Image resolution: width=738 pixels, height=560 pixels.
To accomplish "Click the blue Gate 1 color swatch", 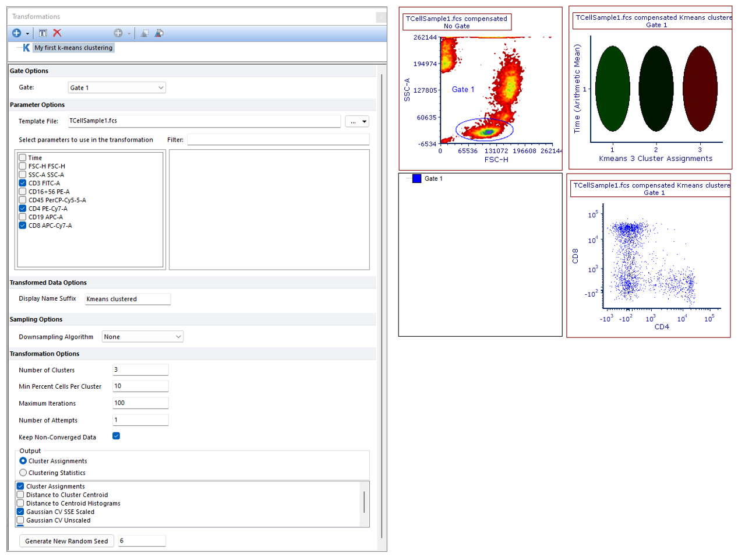I will [x=416, y=178].
